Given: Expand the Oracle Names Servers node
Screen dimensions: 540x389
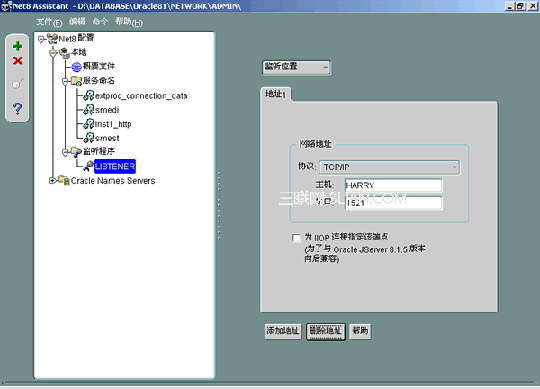Looking at the screenshot, I should click(x=53, y=180).
